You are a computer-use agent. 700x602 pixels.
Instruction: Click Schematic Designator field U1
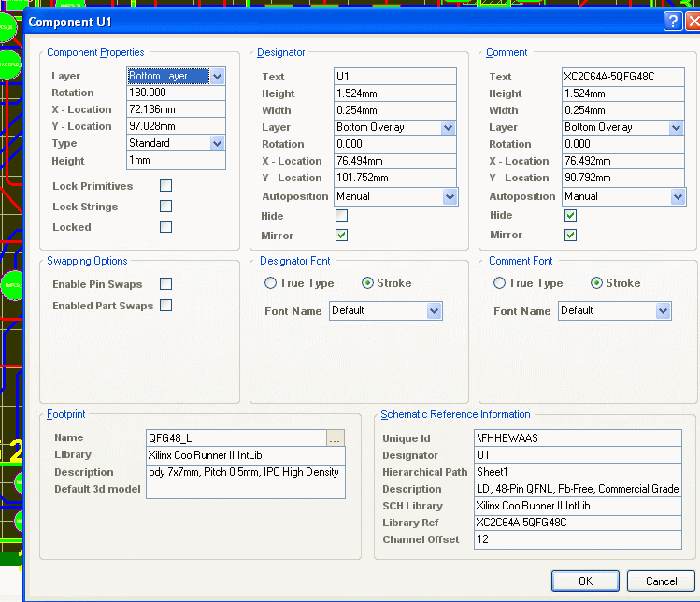[x=578, y=455]
